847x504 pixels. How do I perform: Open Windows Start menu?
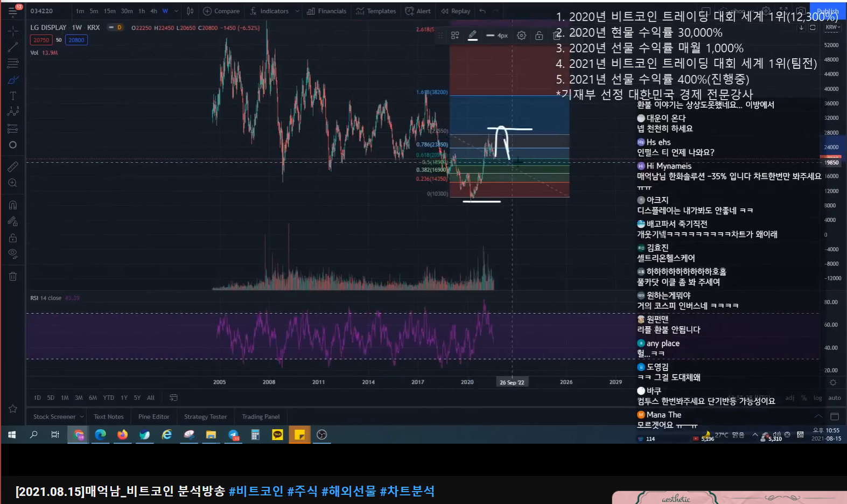tap(12, 435)
